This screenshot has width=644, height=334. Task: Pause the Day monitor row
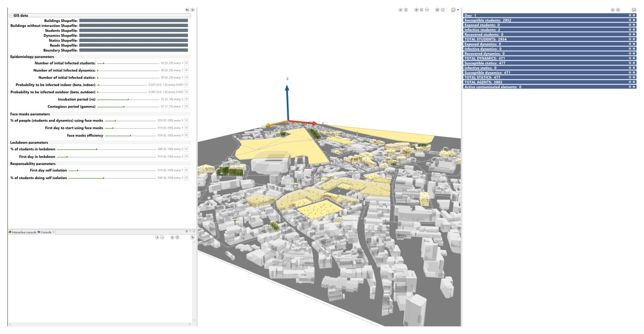pyautogui.click(x=630, y=15)
